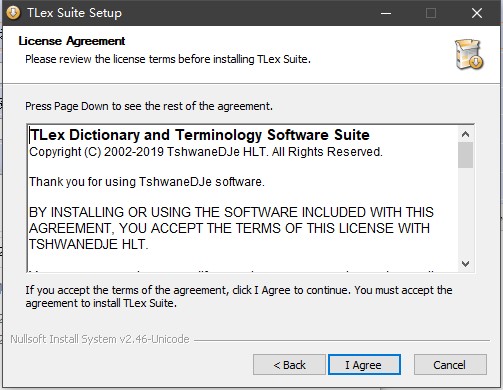Click the Thank you for using TshwaneDJe line
503x390 pixels.
[x=147, y=182]
